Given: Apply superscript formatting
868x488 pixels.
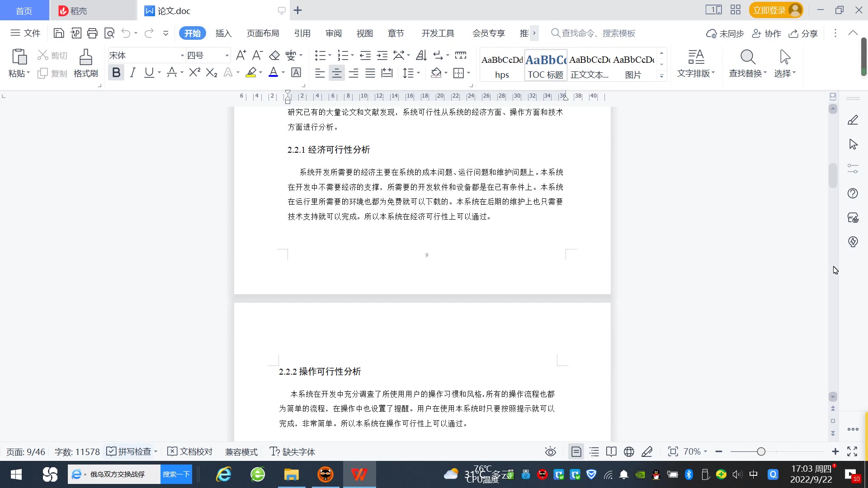Looking at the screenshot, I should click(195, 72).
